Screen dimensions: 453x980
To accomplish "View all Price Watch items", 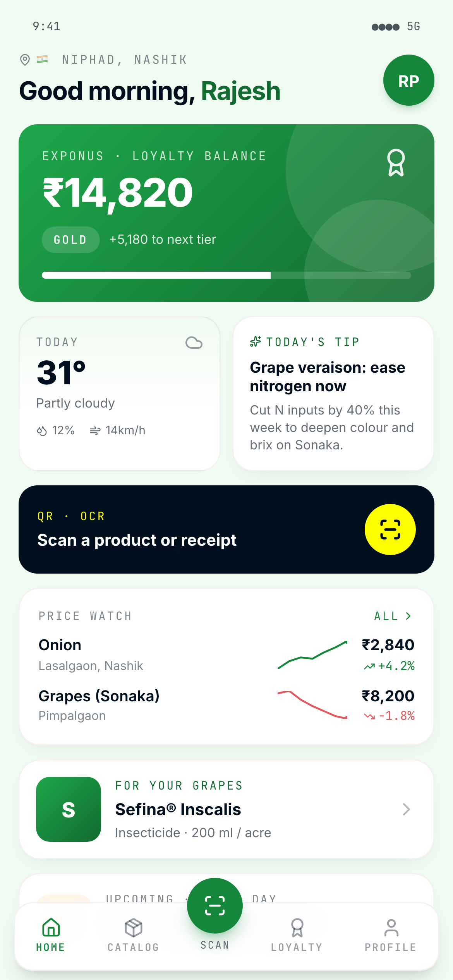I will 393,616.
